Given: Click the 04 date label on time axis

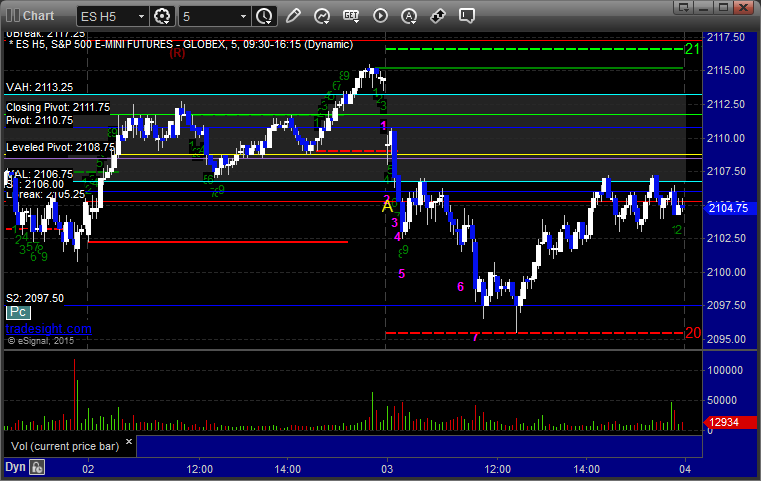Looking at the screenshot, I should pyautogui.click(x=685, y=469).
